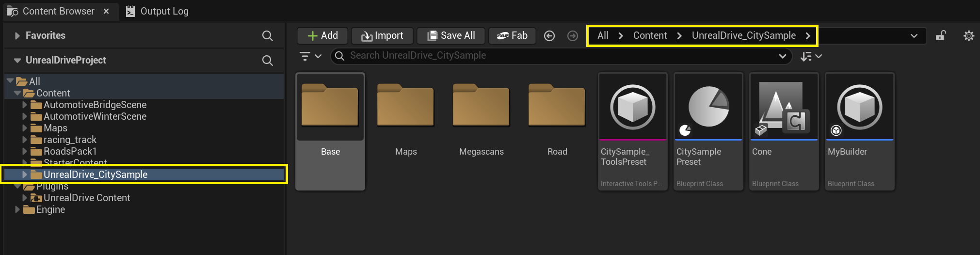Select the MyBuilder blueprint asset
Screen dimensions: 980x255
pyautogui.click(x=860, y=131)
